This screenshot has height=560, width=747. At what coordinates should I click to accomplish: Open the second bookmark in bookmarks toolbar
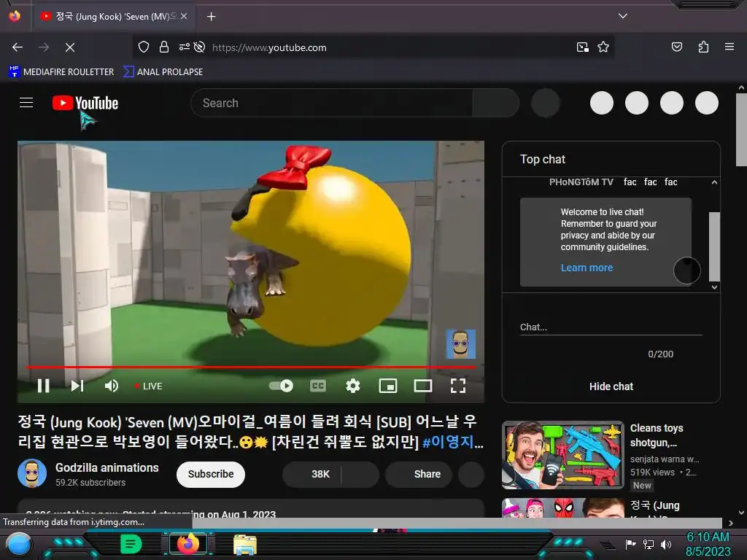click(163, 72)
